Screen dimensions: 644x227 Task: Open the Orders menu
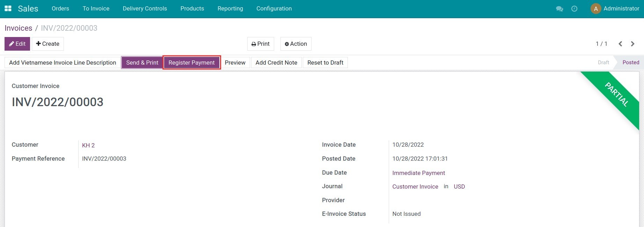point(60,8)
